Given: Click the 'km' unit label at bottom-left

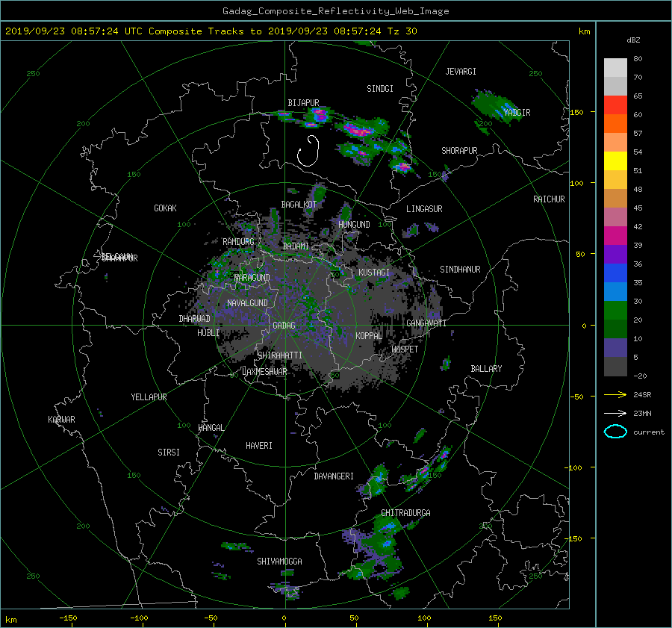Looking at the screenshot, I should (x=10, y=620).
